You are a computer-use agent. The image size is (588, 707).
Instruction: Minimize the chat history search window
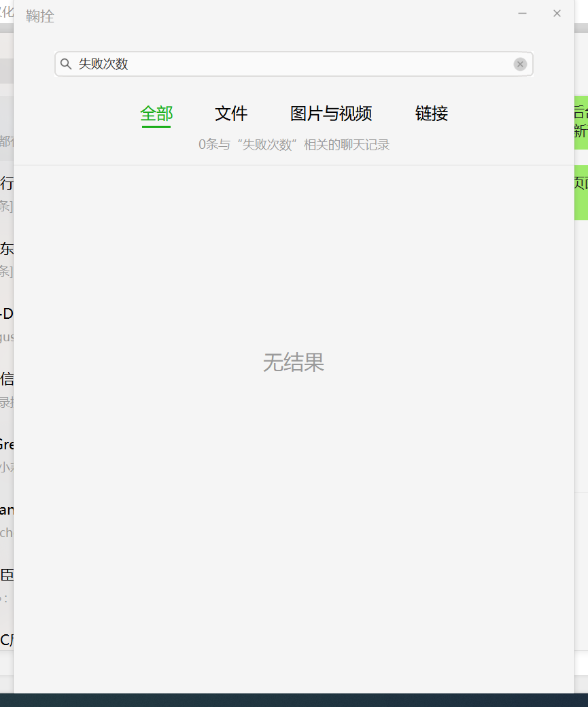coord(522,14)
